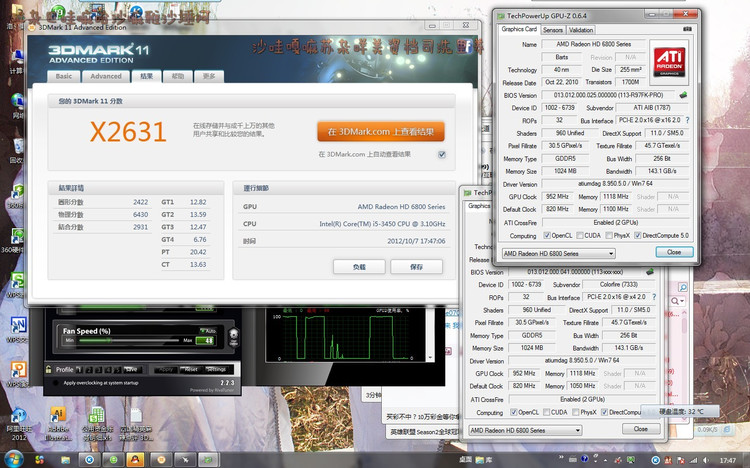Select the results tab in 3DMark
This screenshot has height=468, width=750.
coord(146,76)
